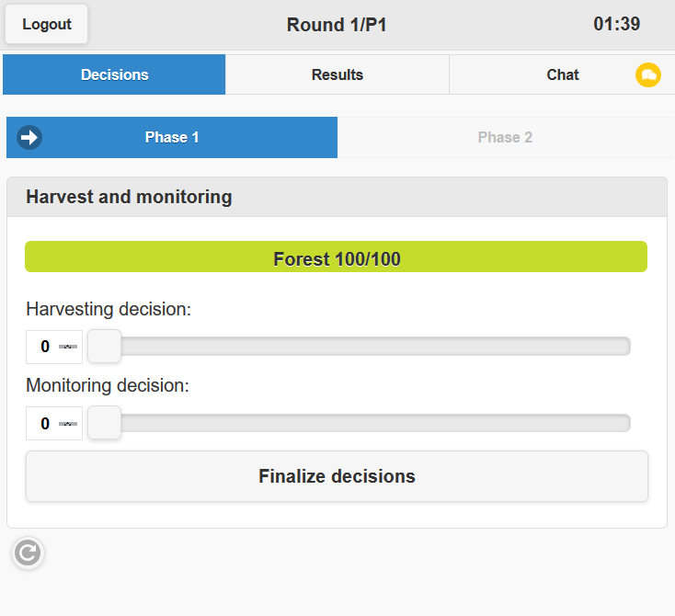Click the Harvesting field spinner arrows

[67, 347]
